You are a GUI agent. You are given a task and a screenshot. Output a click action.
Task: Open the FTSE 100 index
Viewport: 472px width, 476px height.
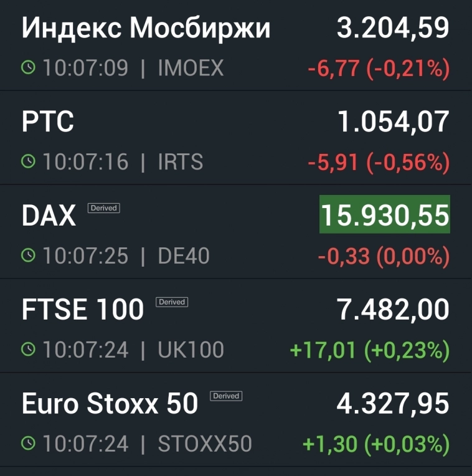pyautogui.click(x=83, y=310)
